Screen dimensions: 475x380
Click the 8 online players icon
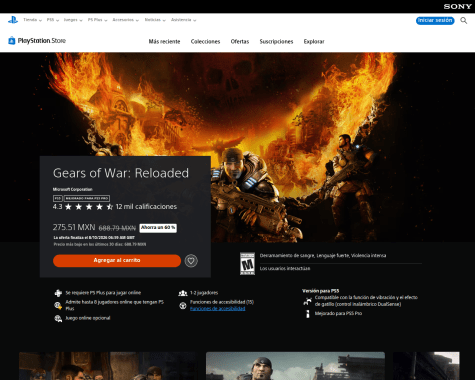[x=58, y=305]
